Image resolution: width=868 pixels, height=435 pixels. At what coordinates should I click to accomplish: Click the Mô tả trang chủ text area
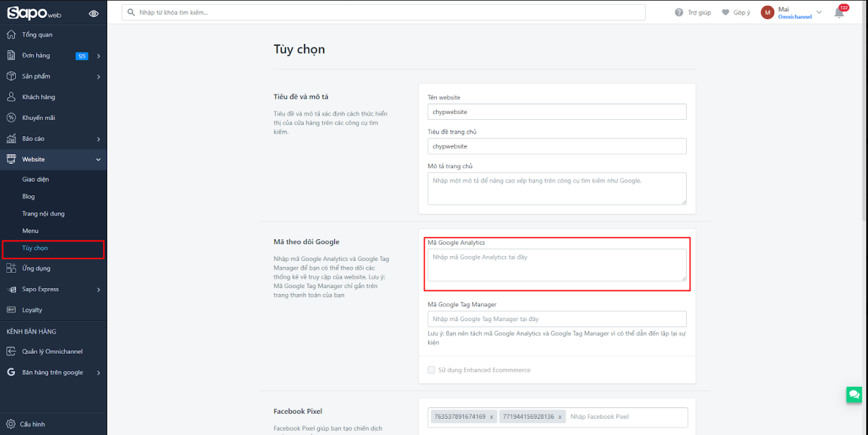[557, 189]
